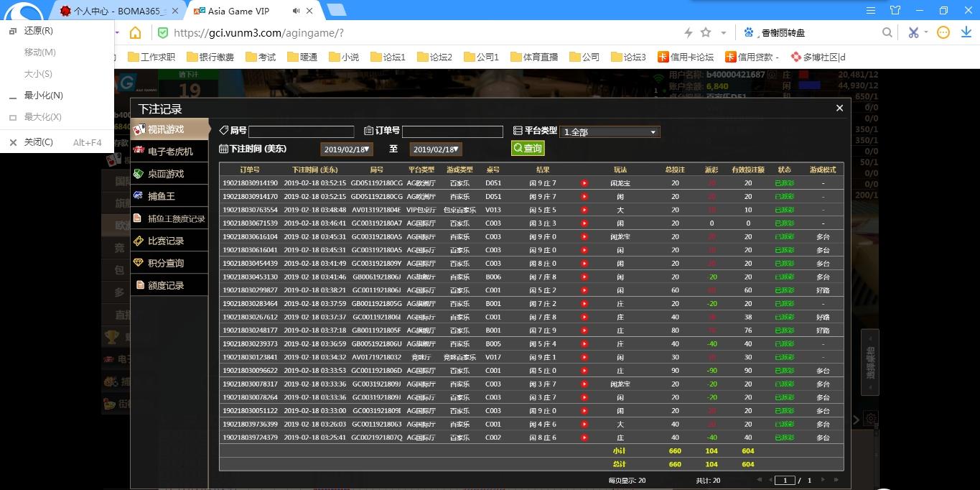Select the 电子老虎机 sidebar tab
The width and height of the screenshot is (980, 490).
click(x=169, y=152)
